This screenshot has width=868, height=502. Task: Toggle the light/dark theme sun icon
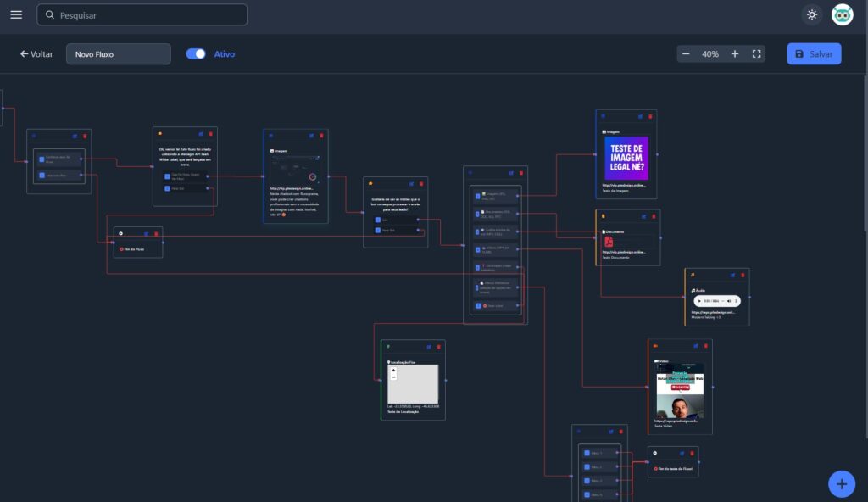click(x=812, y=14)
